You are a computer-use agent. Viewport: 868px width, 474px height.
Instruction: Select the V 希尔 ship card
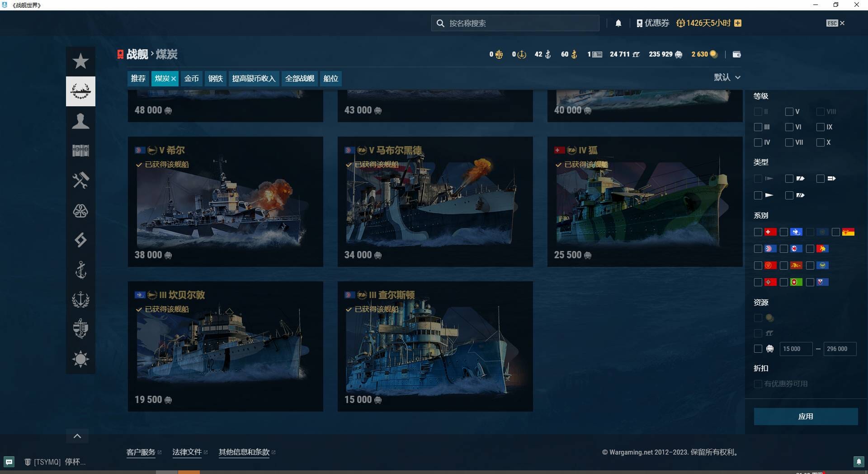225,202
